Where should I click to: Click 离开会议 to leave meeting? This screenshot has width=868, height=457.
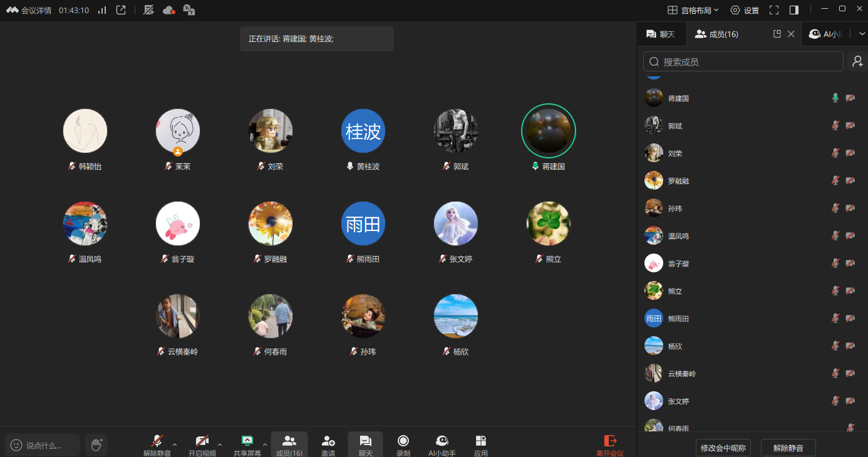pos(609,444)
